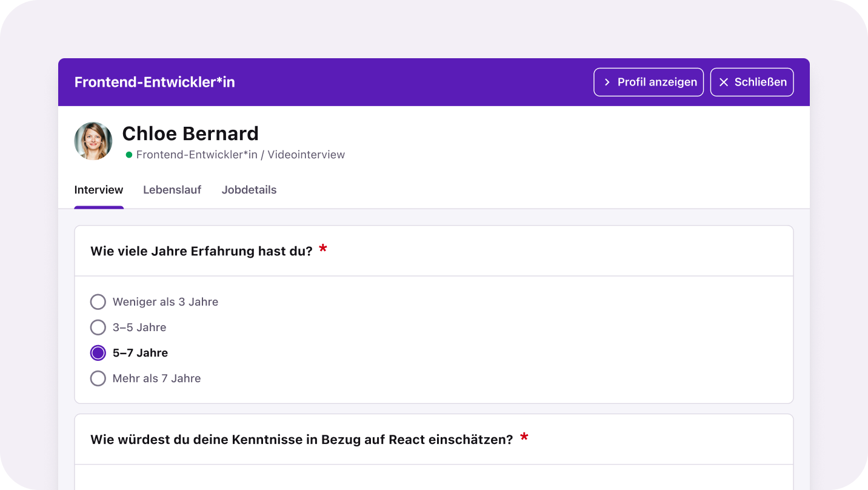Select the 'Weniger als 3 Jahre' radio button
Viewport: 868px width, 490px height.
coord(98,302)
